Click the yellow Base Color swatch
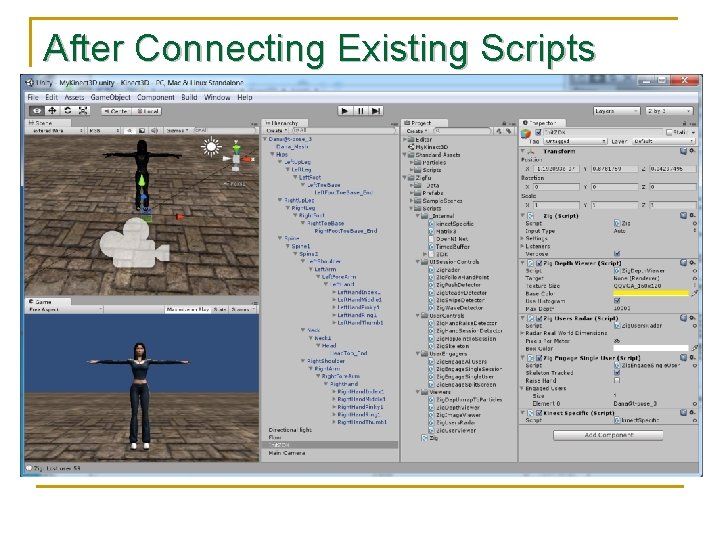Image resolution: width=720 pixels, height=540 pixels. click(x=651, y=293)
